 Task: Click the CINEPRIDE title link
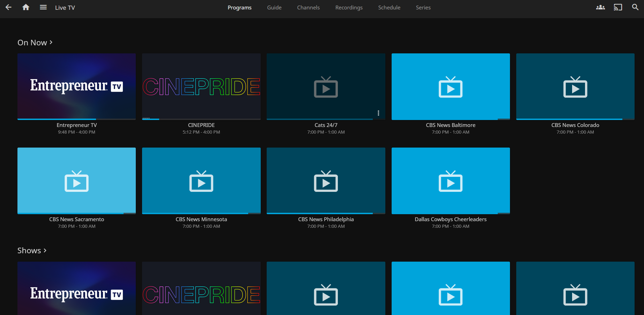201,125
